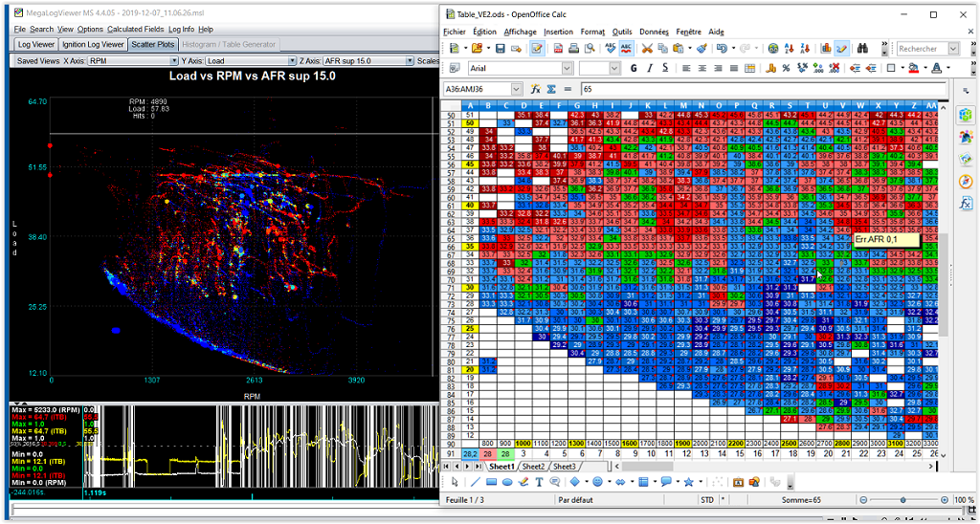
Task: Click the Cut scissors icon
Action: (648, 48)
